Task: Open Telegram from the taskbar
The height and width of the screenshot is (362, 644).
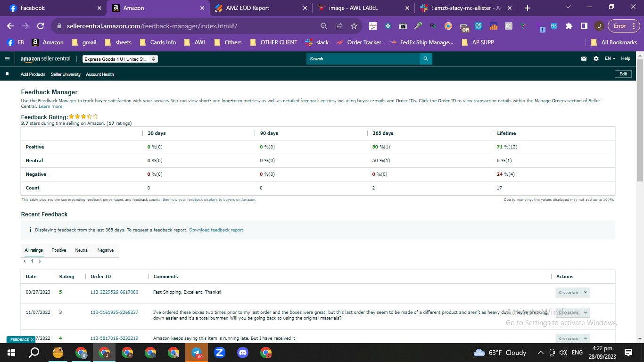Action: (197, 353)
